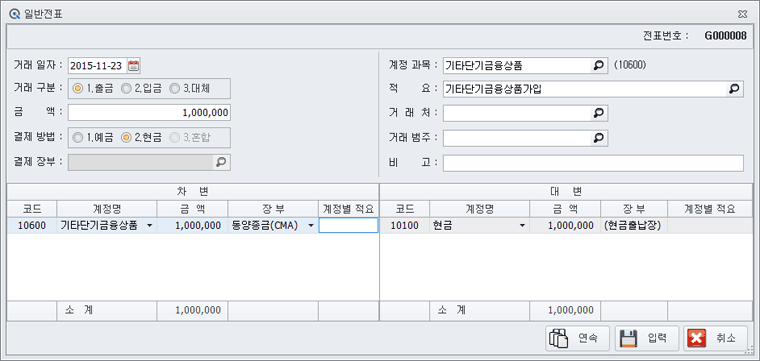Select 1.예금 payment method
This screenshot has width=760, height=361.
coord(93,138)
